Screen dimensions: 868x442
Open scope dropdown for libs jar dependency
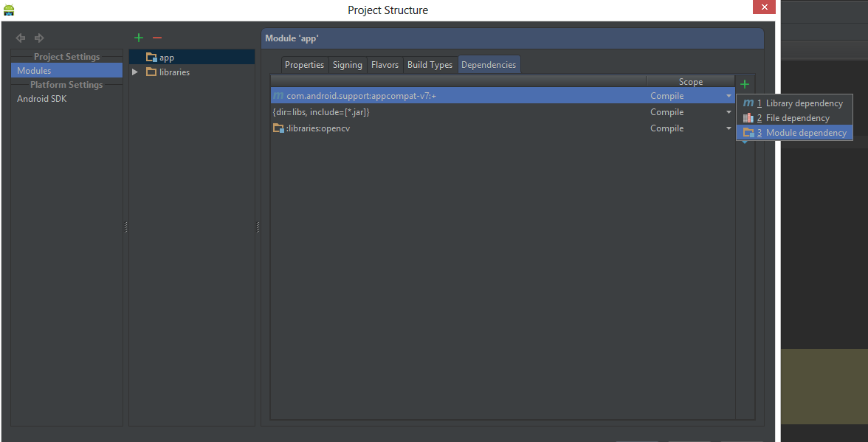point(728,112)
